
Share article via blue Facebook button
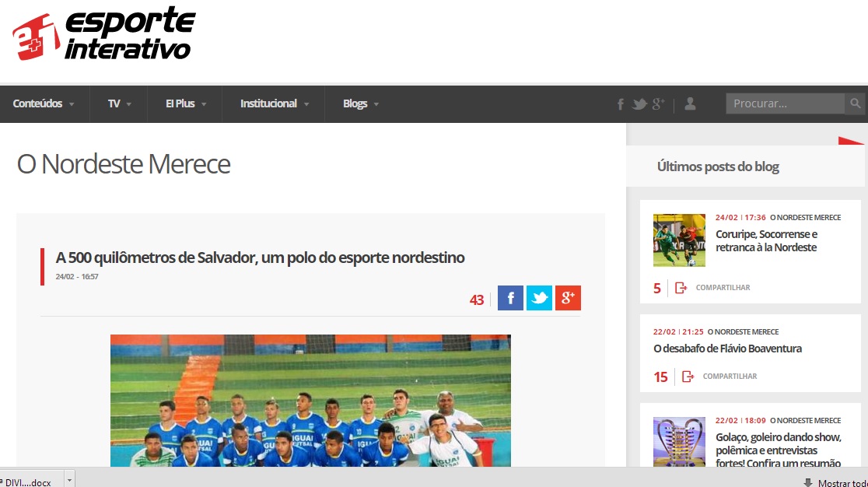coord(510,298)
